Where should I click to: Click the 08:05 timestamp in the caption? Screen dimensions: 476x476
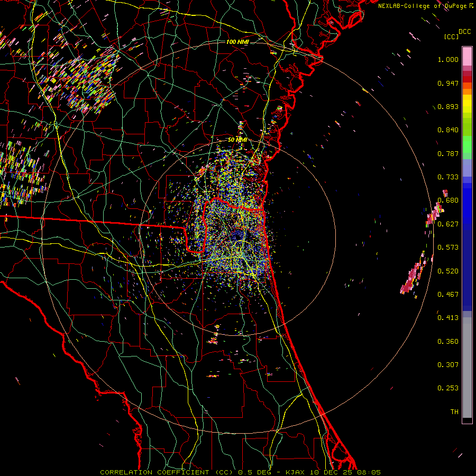pyautogui.click(x=369, y=472)
